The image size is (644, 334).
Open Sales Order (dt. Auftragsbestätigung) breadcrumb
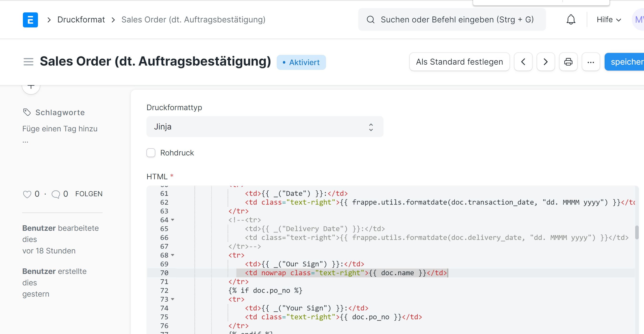[x=193, y=20]
